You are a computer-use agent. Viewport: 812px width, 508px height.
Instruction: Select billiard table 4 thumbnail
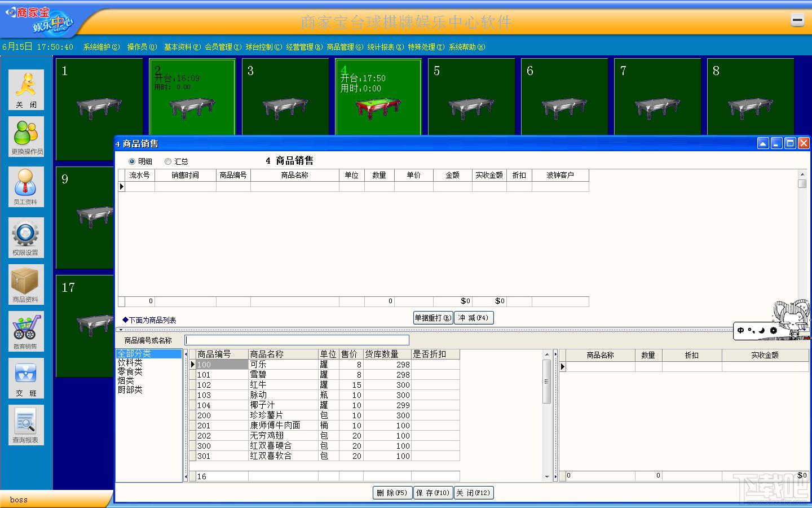point(378,97)
